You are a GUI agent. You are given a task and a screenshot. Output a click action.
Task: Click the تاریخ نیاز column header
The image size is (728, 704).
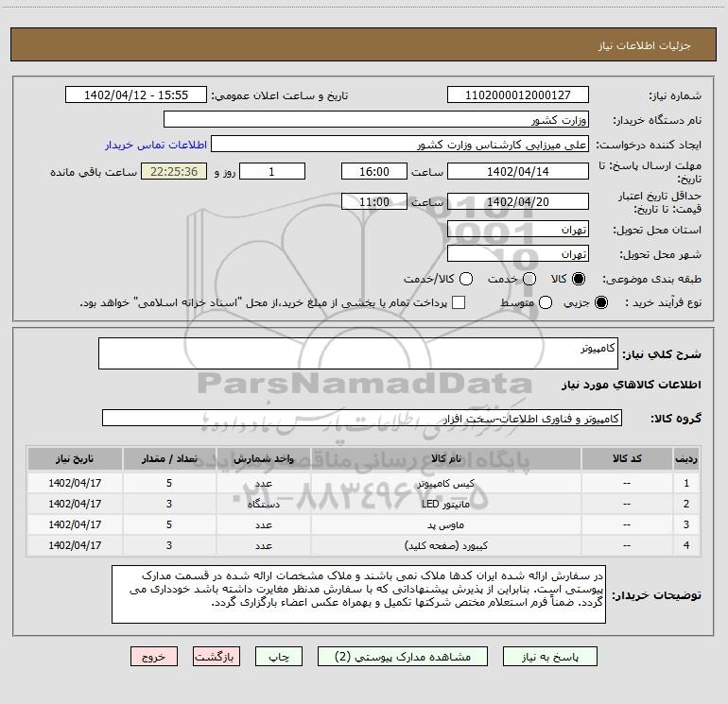click(75, 459)
